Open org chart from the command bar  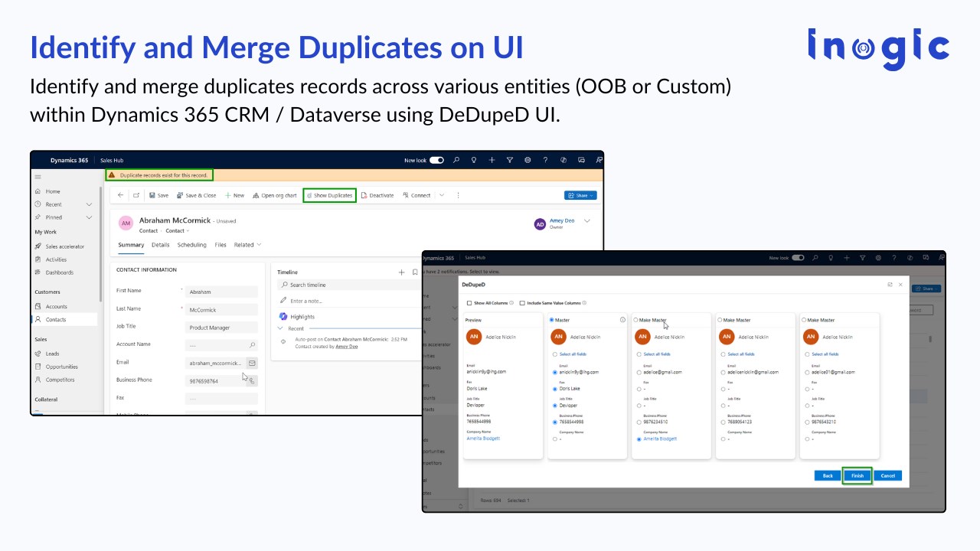click(x=274, y=195)
